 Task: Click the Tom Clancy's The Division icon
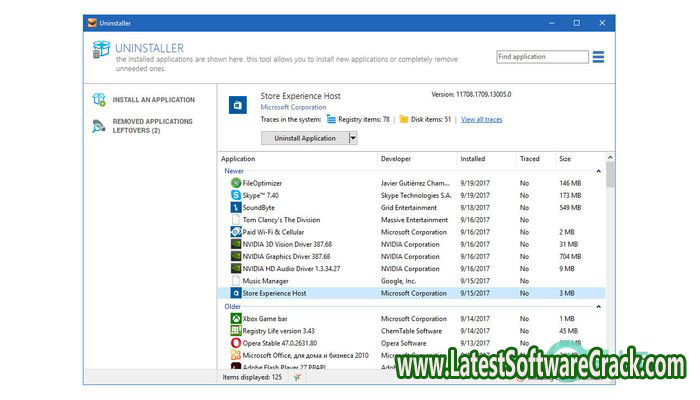236,220
